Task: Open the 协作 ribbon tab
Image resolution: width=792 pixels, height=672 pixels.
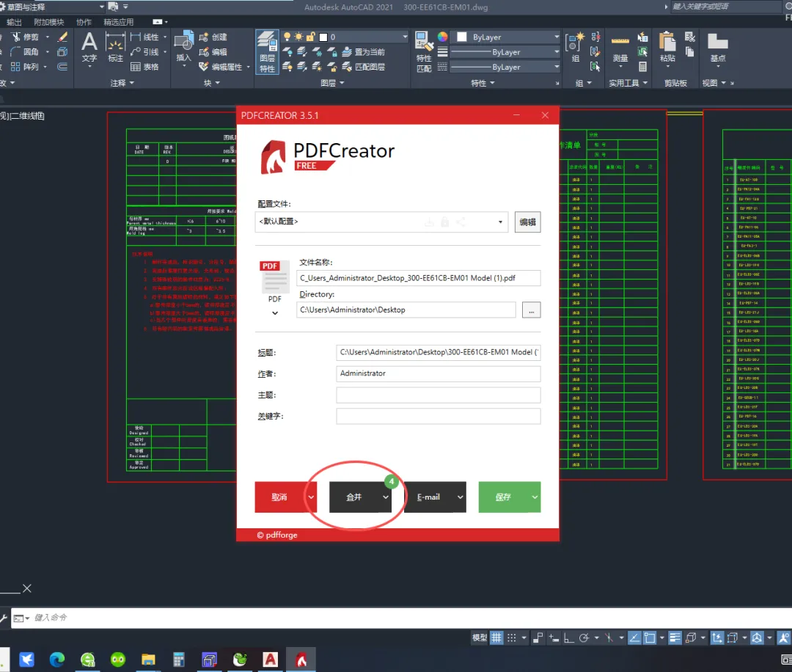Action: coord(84,22)
